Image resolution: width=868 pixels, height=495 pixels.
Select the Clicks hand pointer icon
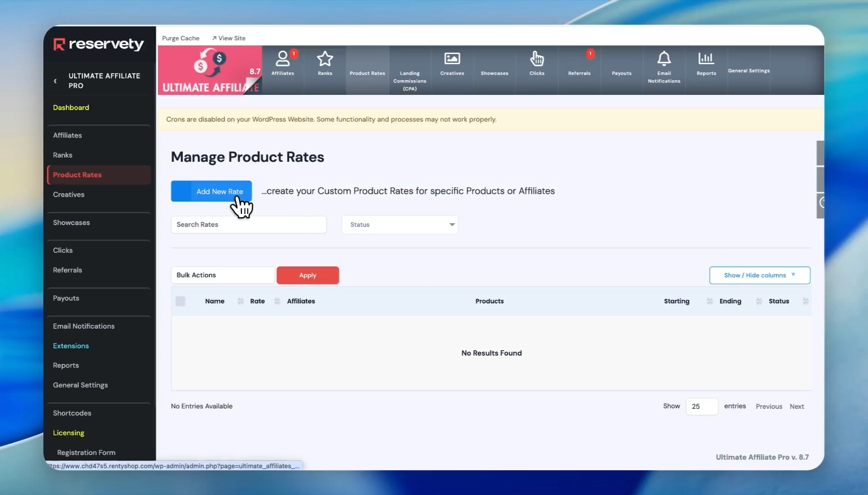[x=537, y=59]
